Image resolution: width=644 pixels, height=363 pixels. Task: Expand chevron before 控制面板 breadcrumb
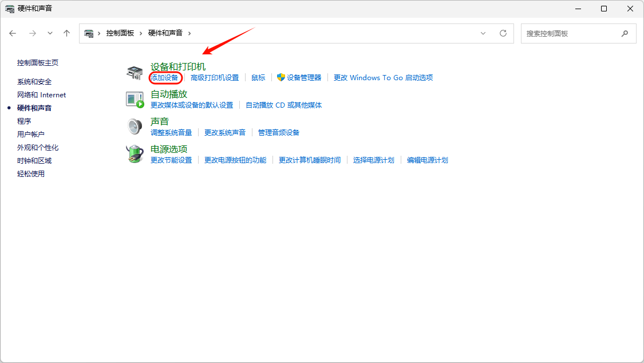click(99, 33)
